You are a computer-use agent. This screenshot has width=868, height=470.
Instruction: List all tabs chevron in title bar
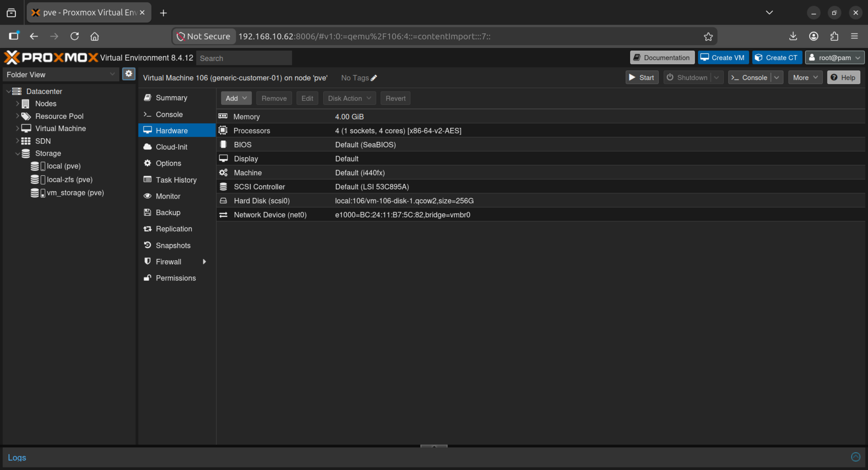[x=769, y=12]
